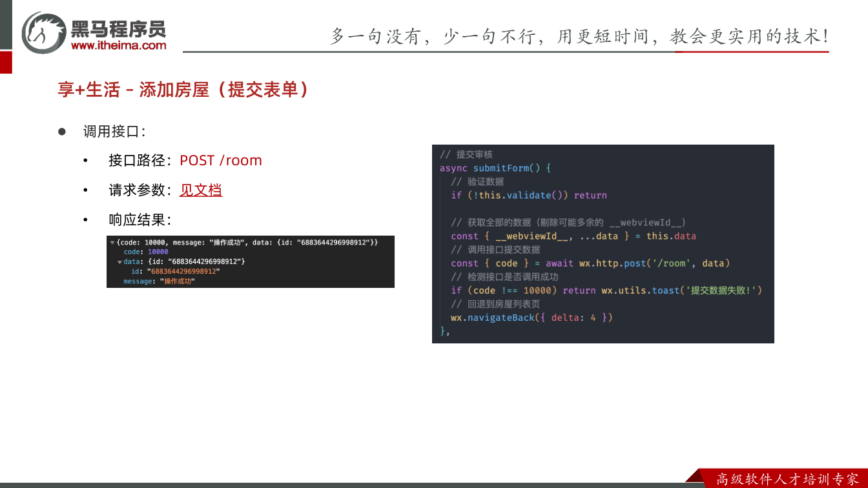
Task: Click the 调用接口 bullet heading
Action: (x=114, y=132)
